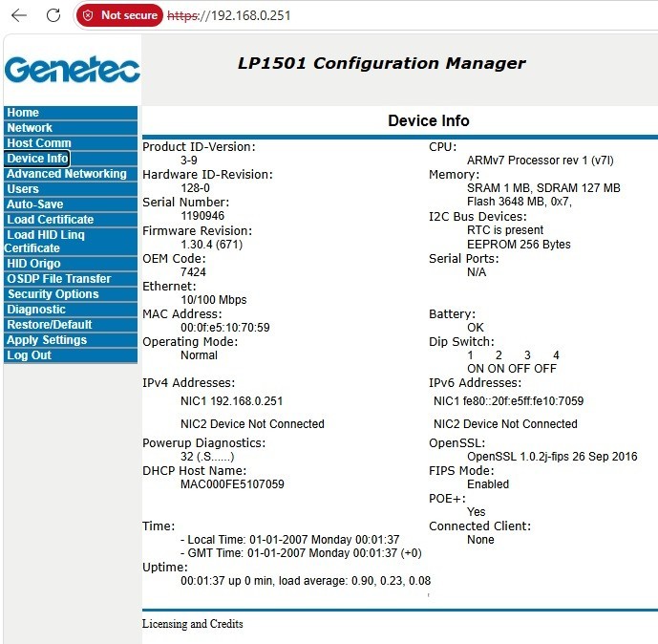Viewport: 658px width, 644px height.
Task: Click Apply Settings in the sidebar
Action: [47, 340]
